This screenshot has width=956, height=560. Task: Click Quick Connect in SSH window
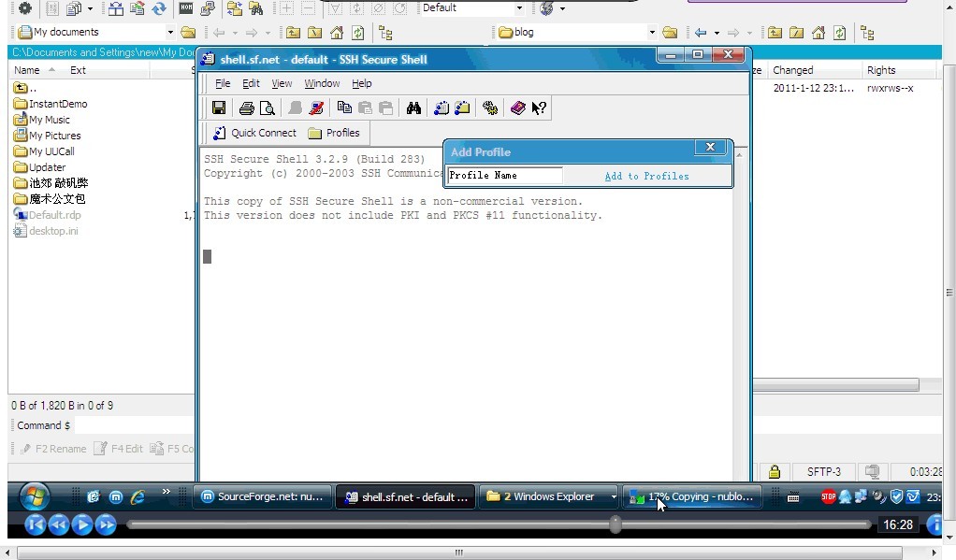tap(254, 133)
